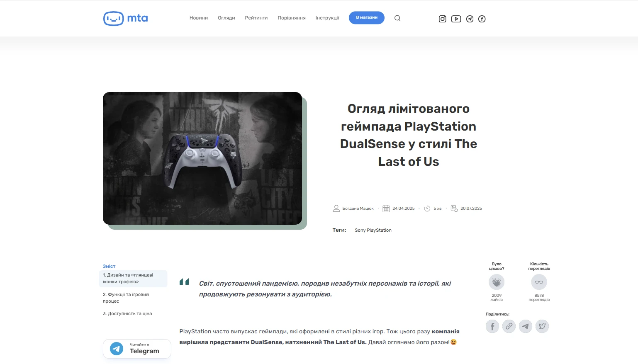Click the article title heading
Viewport: 638px width, 364px height.
[409, 135]
